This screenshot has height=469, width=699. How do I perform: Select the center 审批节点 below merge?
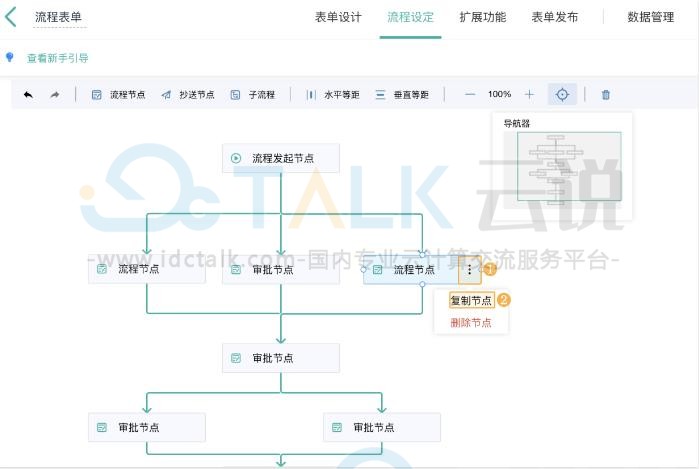pyautogui.click(x=281, y=358)
